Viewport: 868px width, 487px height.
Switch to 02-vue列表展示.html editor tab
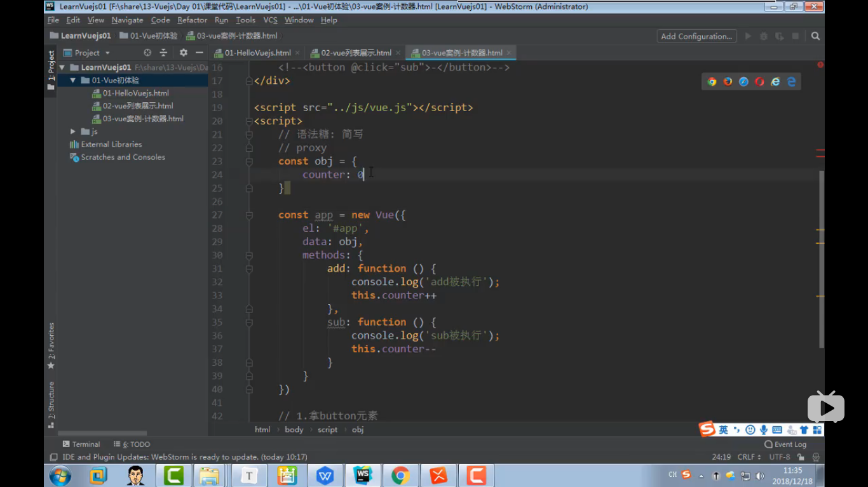click(356, 53)
